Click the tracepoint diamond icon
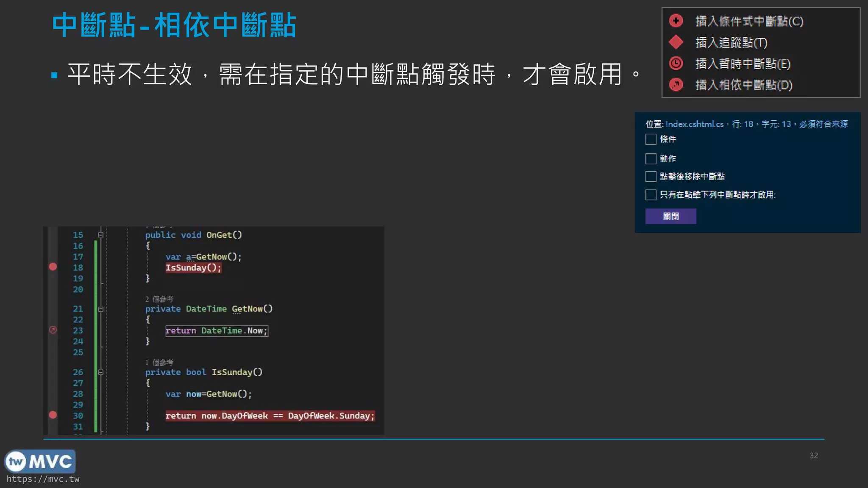Image resolution: width=868 pixels, height=488 pixels. click(x=676, y=42)
